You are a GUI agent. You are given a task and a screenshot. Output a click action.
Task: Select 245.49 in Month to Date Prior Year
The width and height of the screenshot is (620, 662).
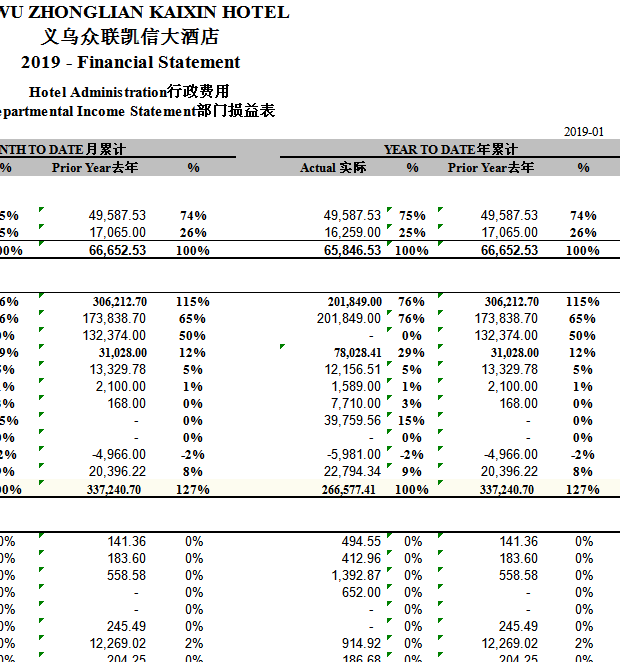[126, 627]
